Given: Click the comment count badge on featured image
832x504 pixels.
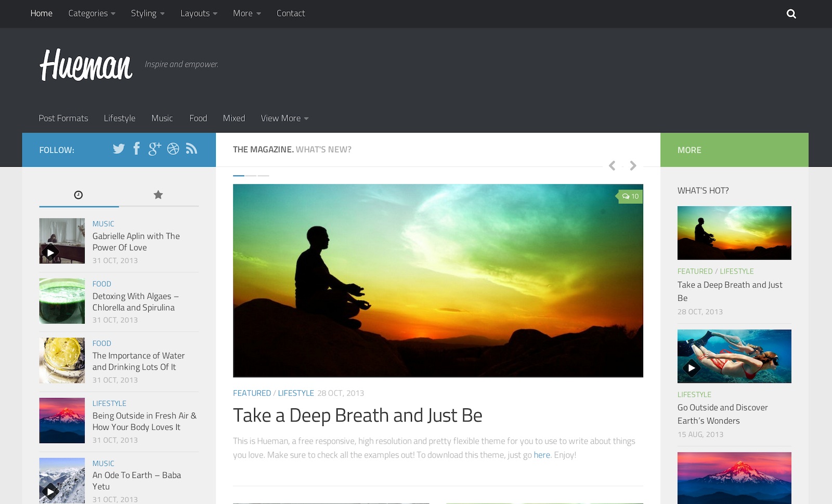Looking at the screenshot, I should [x=630, y=196].
